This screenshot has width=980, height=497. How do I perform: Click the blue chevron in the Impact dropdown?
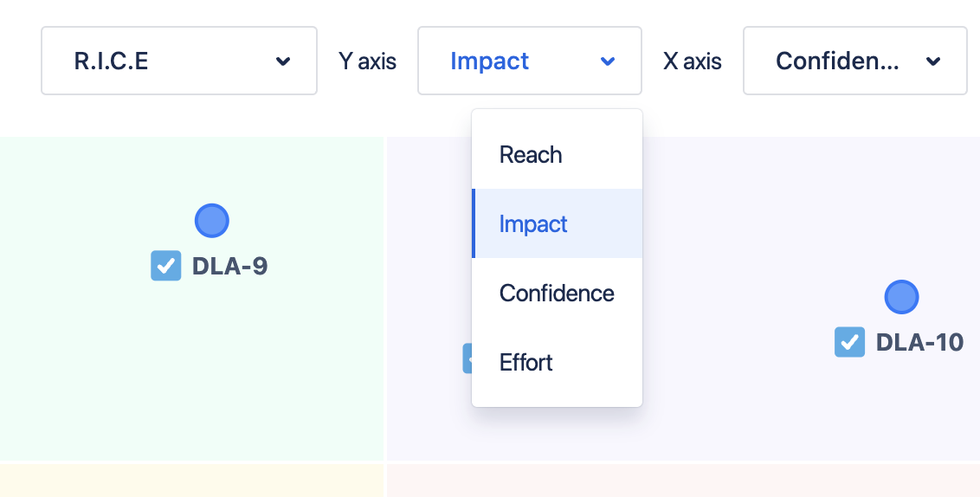coord(608,61)
